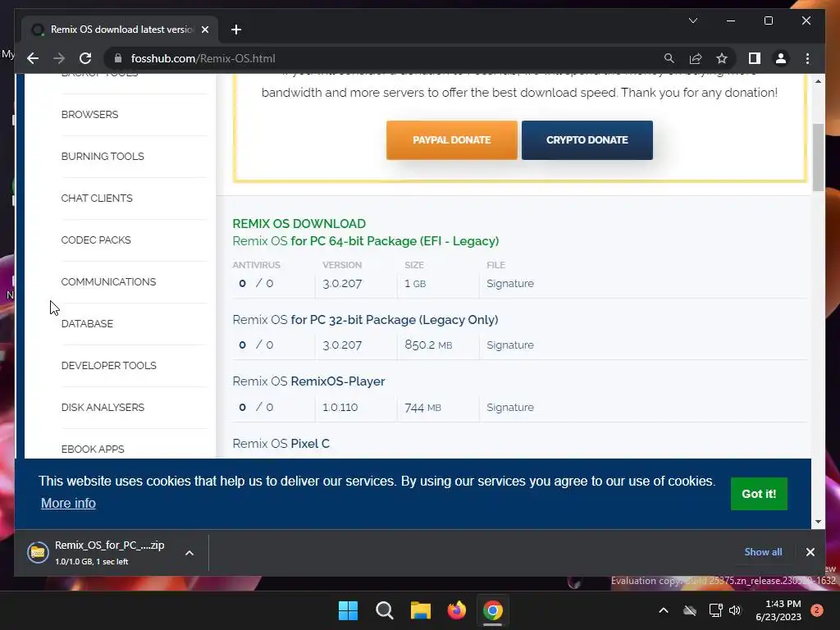This screenshot has width=840, height=630.
Task: Click the forward navigation arrow
Action: pos(59,58)
